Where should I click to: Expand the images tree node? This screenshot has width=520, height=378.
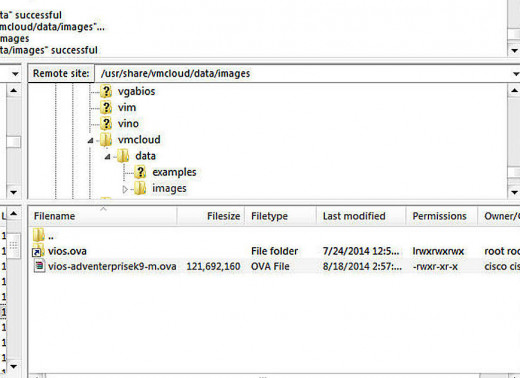coord(125,189)
